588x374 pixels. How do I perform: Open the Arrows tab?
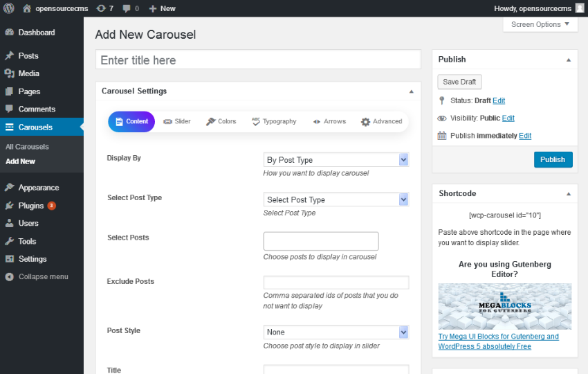pyautogui.click(x=329, y=121)
